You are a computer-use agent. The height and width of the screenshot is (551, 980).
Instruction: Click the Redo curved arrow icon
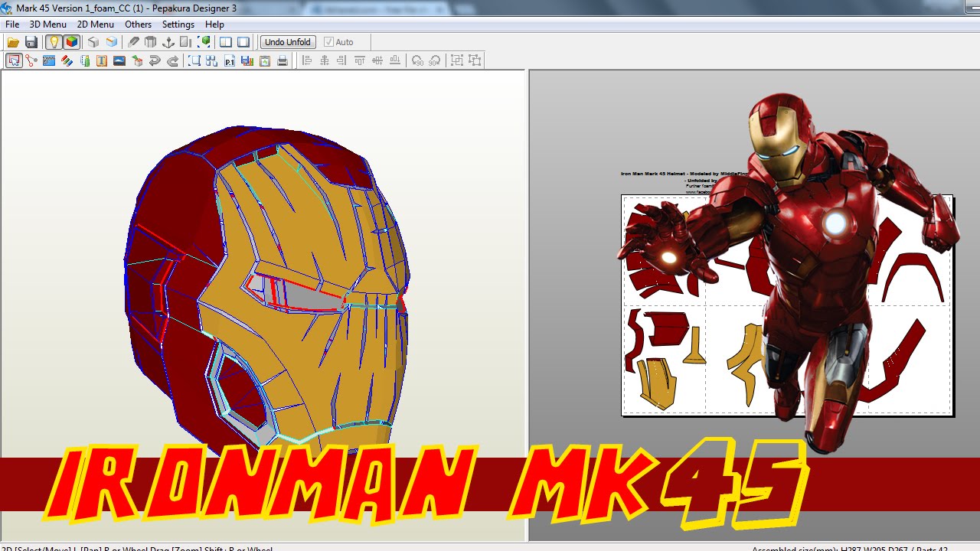[172, 60]
